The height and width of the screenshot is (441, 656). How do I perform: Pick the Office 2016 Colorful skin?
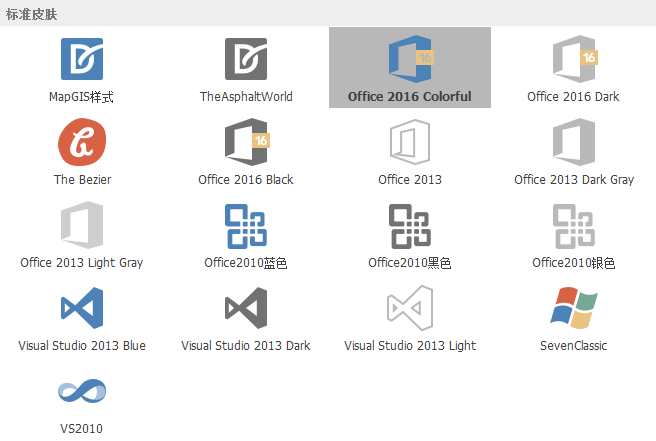click(x=409, y=59)
